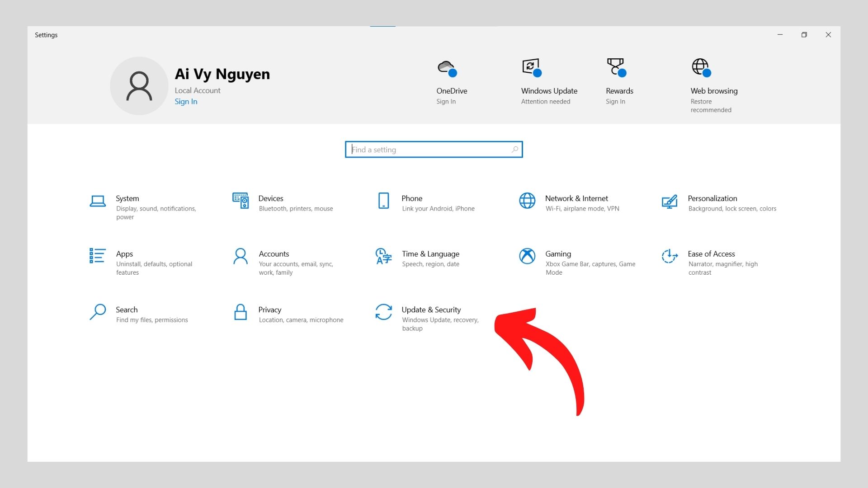Click the Privacy category title
This screenshot has height=488, width=868.
point(270,310)
